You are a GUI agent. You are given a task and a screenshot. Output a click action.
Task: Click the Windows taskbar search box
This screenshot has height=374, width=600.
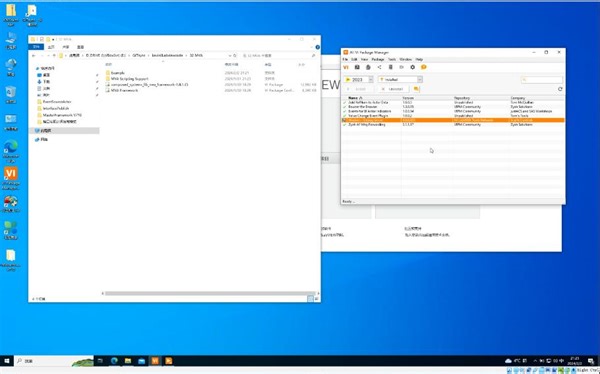54,361
